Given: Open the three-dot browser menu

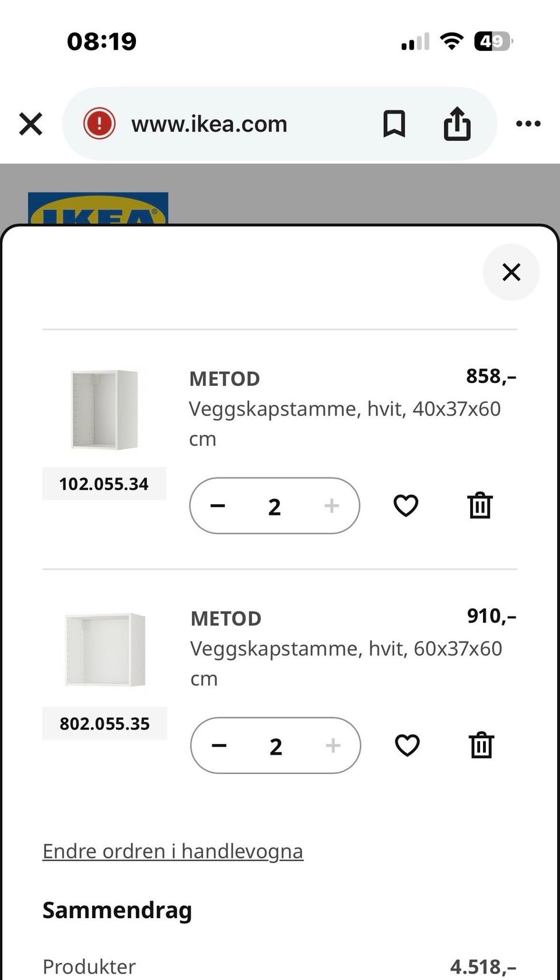Looking at the screenshot, I should point(528,124).
